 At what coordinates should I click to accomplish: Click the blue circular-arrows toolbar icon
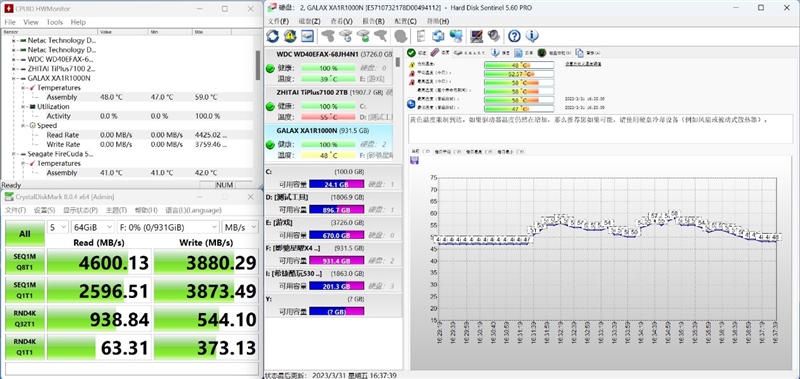438,36
